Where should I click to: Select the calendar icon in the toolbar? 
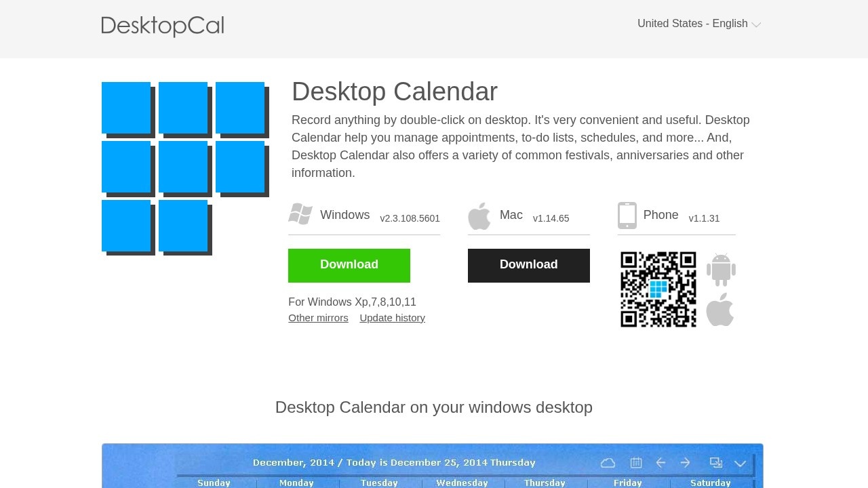(635, 462)
